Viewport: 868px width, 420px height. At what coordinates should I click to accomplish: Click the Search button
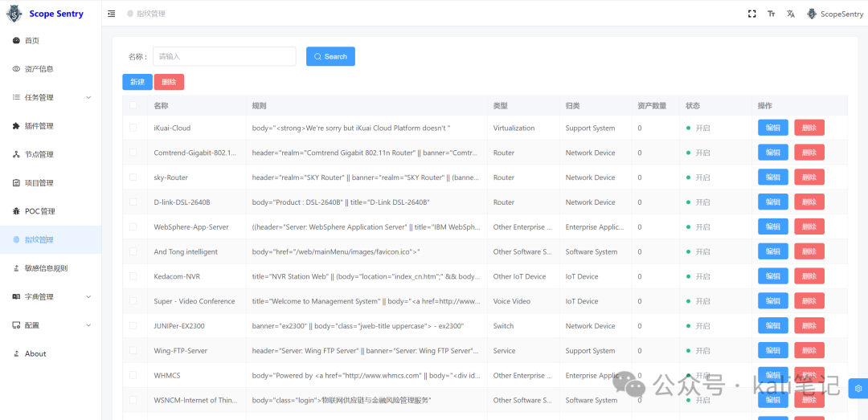[x=330, y=56]
